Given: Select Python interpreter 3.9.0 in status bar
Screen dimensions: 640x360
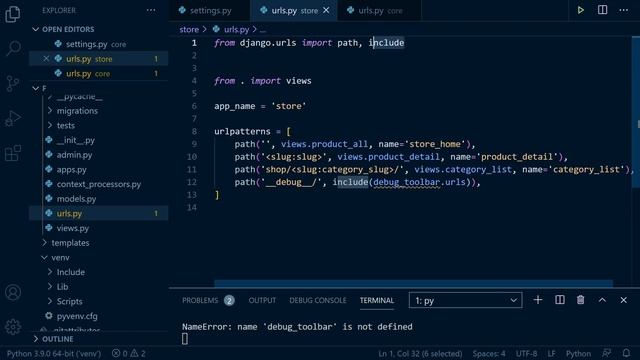Looking at the screenshot, I should pyautogui.click(x=53, y=353).
